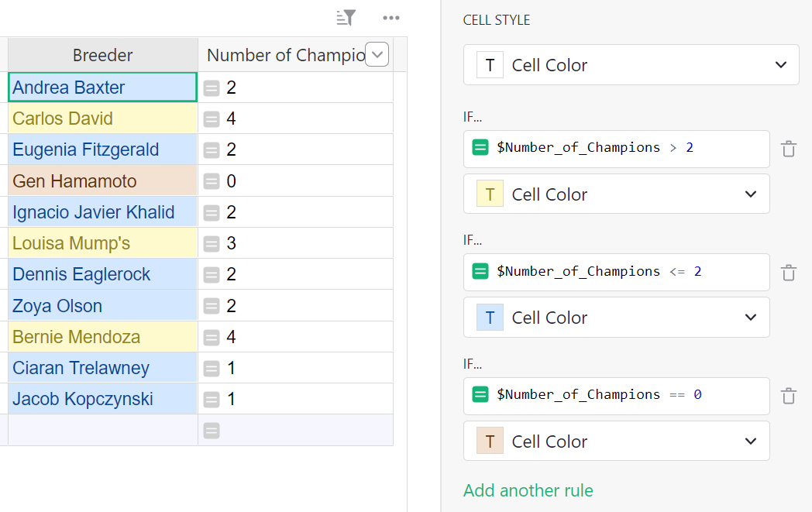
Task: Click the formula icon beside $Number_of_Champions <= 2
Action: coord(480,271)
